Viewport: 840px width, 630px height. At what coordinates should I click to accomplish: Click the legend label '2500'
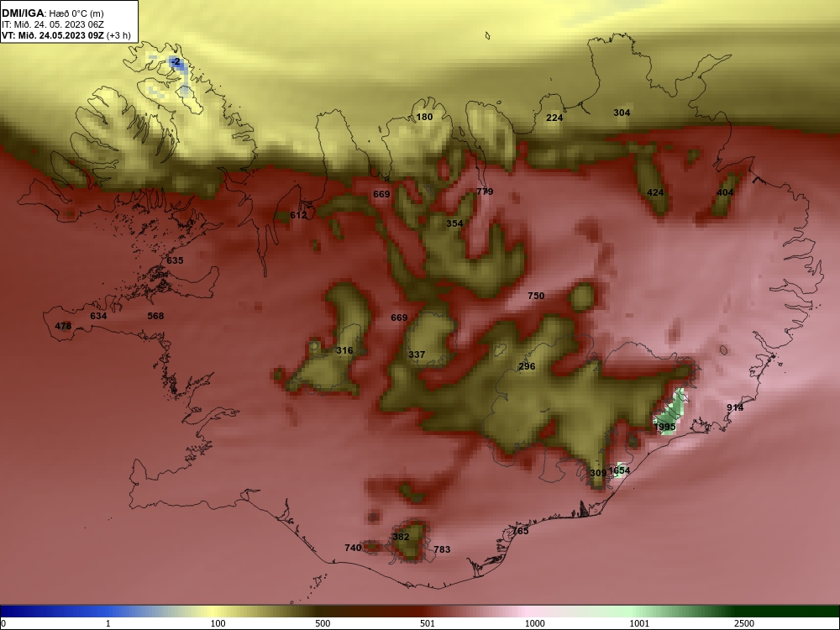pyautogui.click(x=744, y=623)
